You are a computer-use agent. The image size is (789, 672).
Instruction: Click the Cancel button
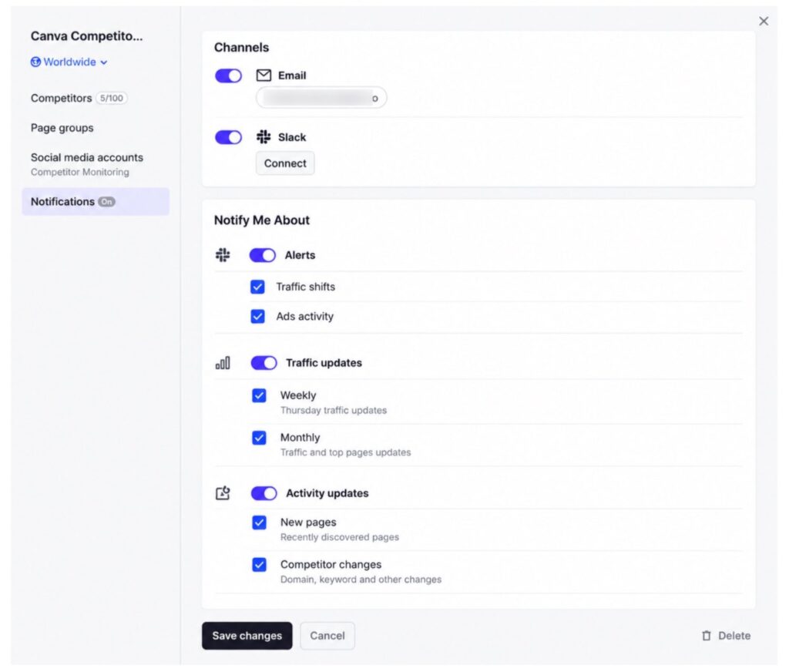click(327, 636)
